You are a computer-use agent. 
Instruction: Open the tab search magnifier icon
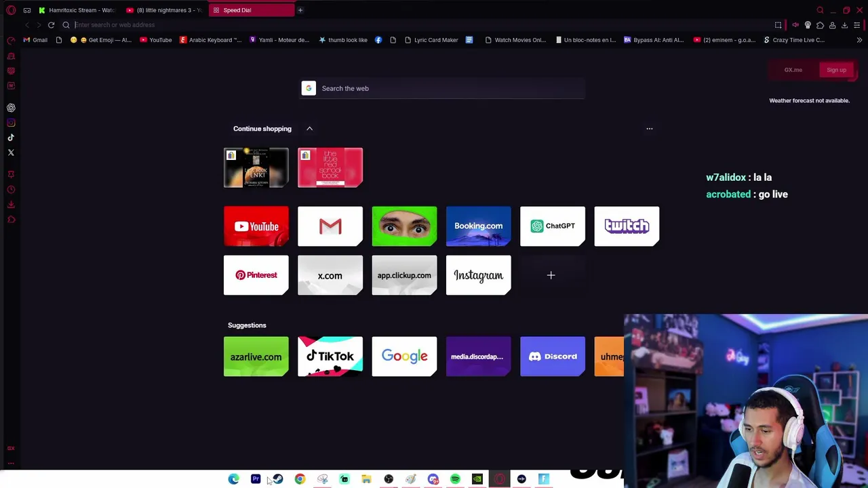click(820, 10)
